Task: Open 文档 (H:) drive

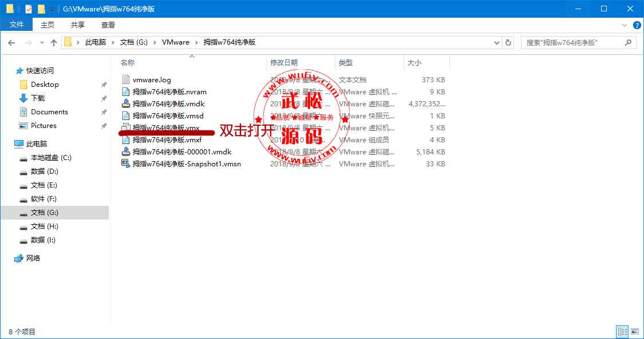Action: pyautogui.click(x=44, y=226)
